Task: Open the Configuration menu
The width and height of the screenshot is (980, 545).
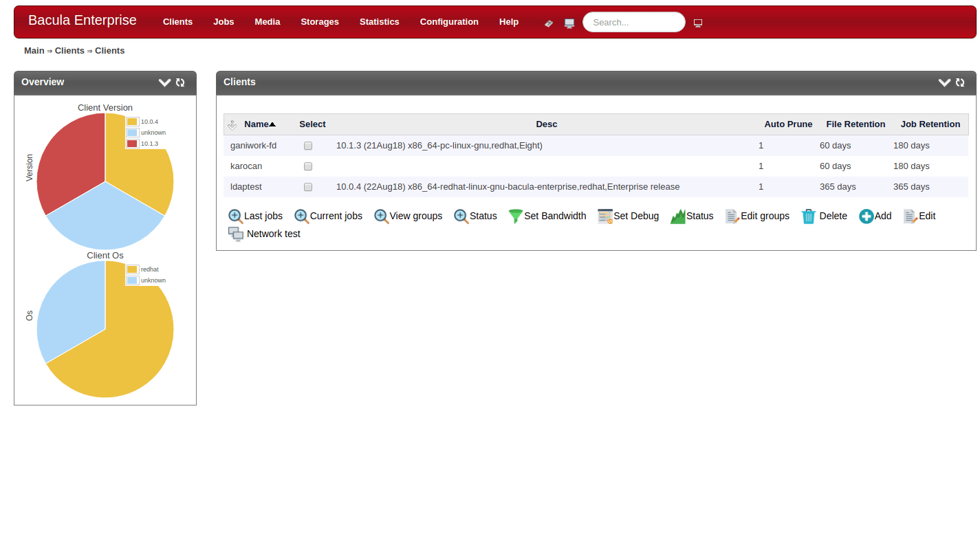Action: pos(449,22)
